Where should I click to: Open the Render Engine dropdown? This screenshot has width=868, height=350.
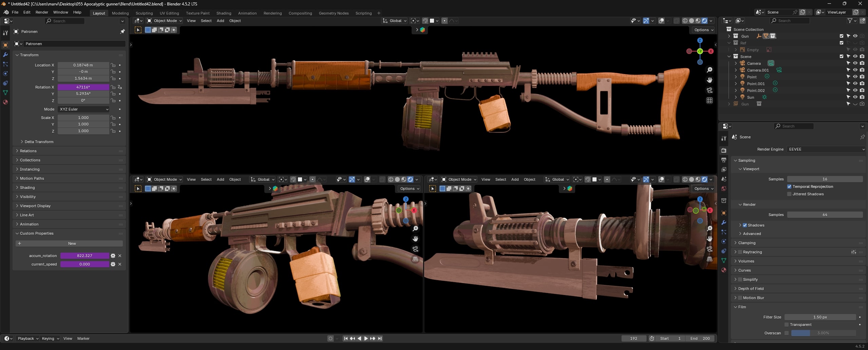(825, 149)
